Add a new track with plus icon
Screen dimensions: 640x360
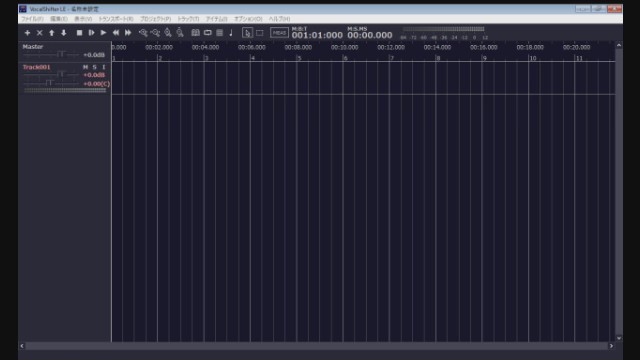pos(27,33)
